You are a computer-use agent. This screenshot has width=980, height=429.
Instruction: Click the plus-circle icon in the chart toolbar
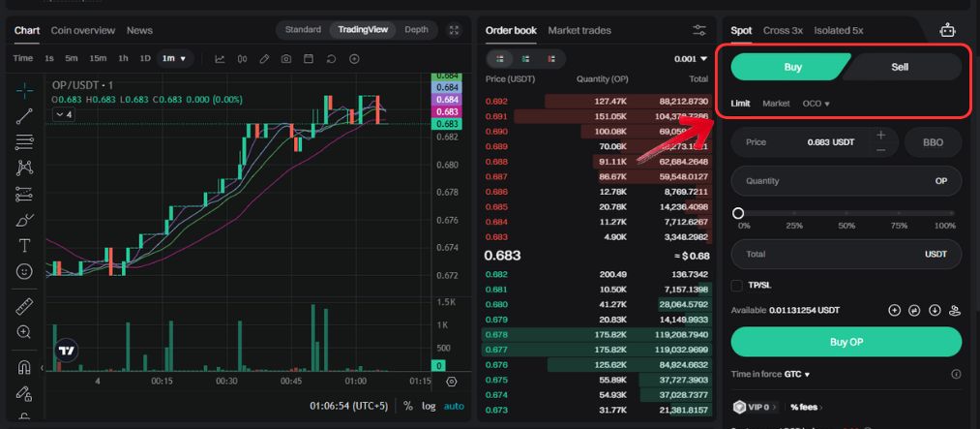[354, 59]
